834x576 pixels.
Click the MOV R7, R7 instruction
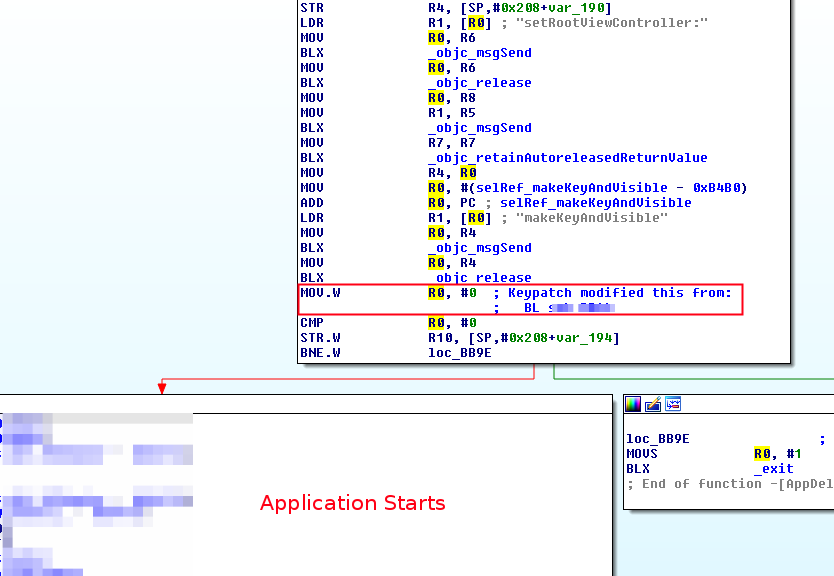point(388,143)
